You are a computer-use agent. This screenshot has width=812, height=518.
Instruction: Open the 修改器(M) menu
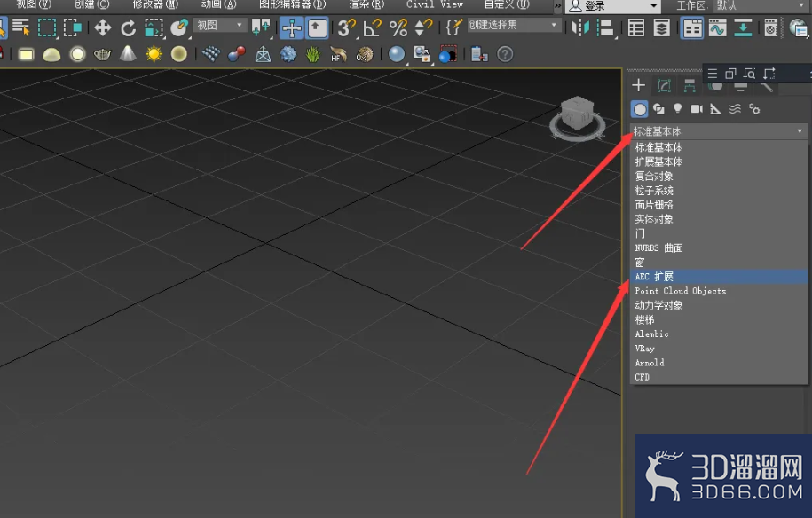click(155, 4)
